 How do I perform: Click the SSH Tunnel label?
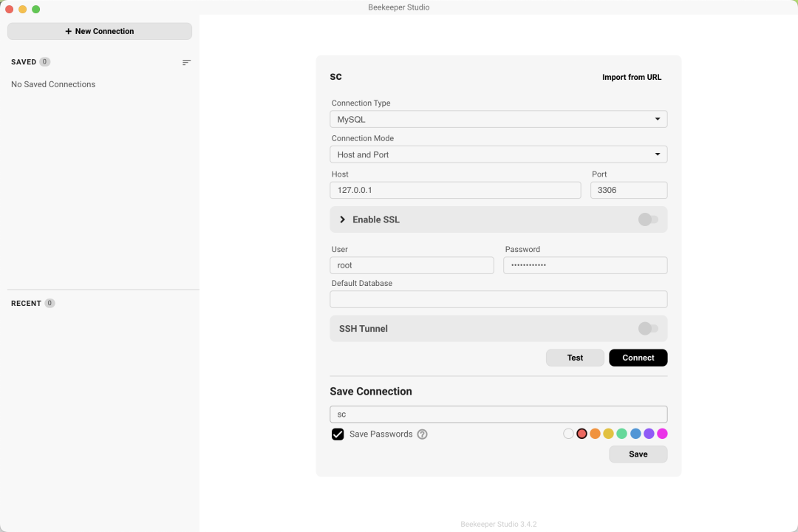point(364,329)
